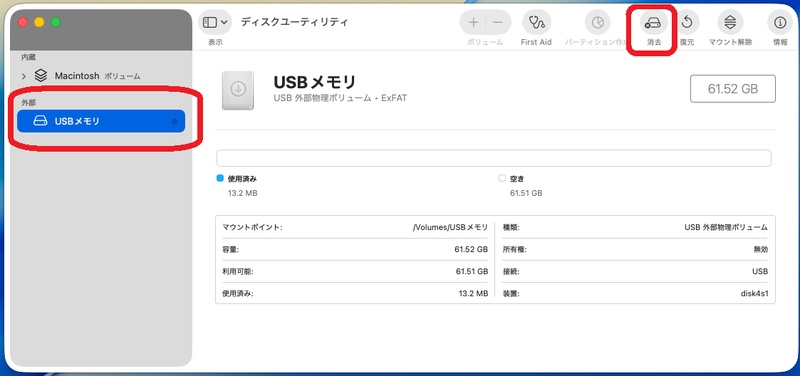Close the Disk Utility window (red button)
The height and width of the screenshot is (376, 800).
coord(22,22)
